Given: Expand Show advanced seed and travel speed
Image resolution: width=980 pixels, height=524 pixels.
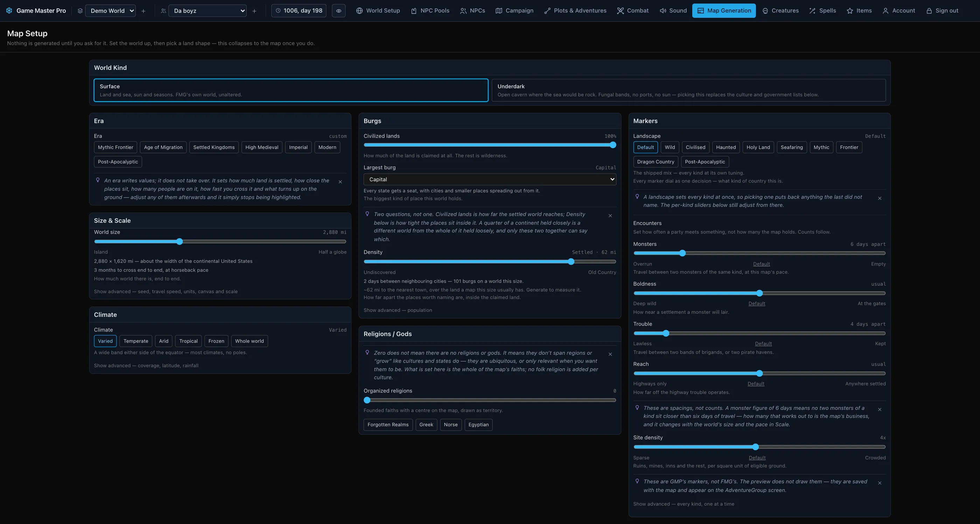Looking at the screenshot, I should click(166, 292).
